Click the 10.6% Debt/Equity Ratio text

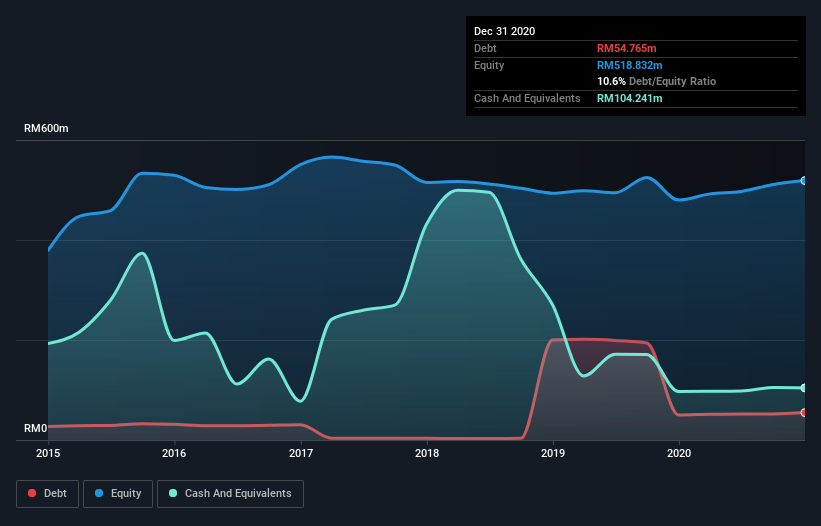point(656,82)
